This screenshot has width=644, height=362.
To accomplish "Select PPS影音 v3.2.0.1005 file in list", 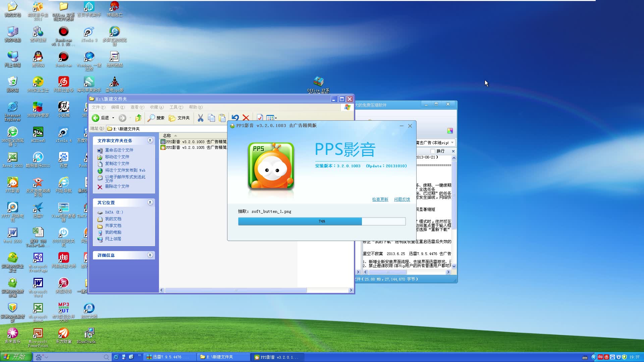I will (x=194, y=147).
